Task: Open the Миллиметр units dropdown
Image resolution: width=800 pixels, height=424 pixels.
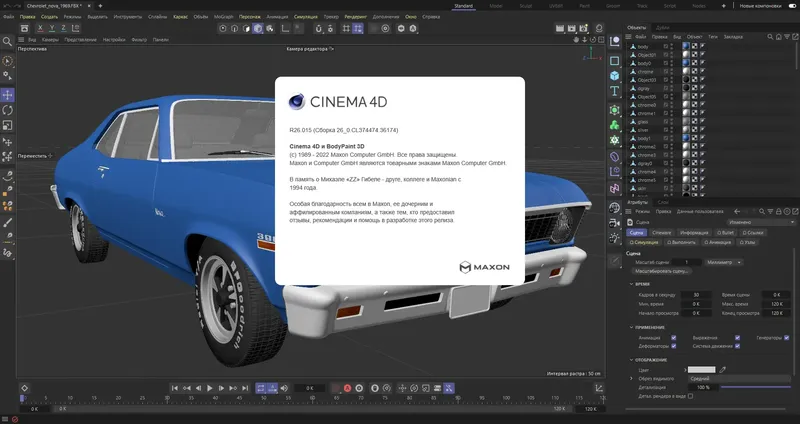Action: pos(724,262)
